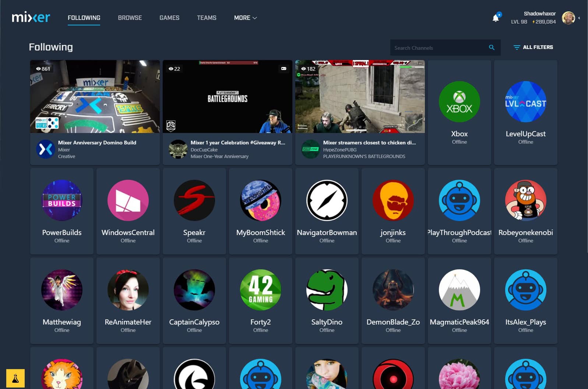
Task: Expand the user menu chevron beside profile
Action: (x=579, y=18)
